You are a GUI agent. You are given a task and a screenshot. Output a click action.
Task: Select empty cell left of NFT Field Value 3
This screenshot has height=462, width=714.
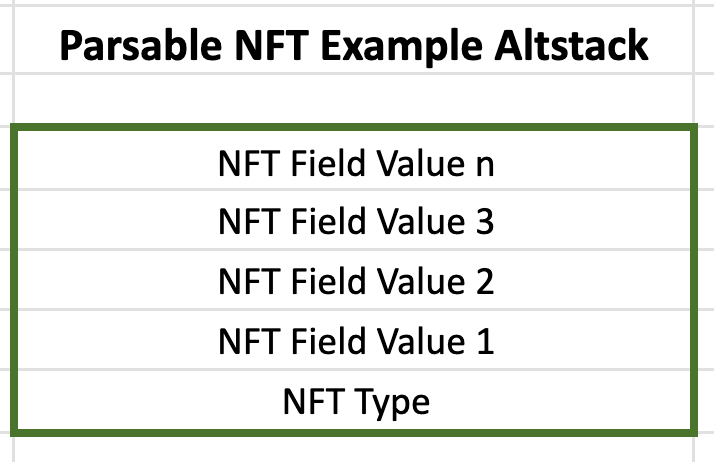point(7,222)
